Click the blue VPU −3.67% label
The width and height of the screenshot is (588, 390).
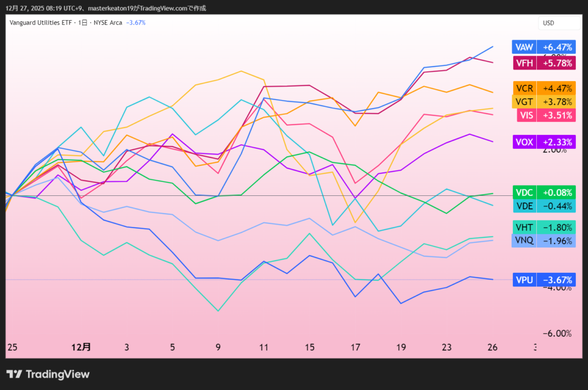tap(544, 280)
